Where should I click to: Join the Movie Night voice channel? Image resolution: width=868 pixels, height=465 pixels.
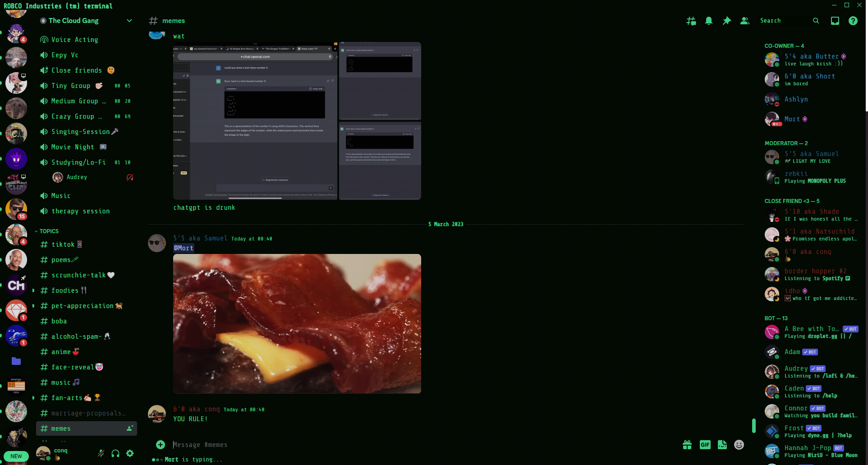73,147
